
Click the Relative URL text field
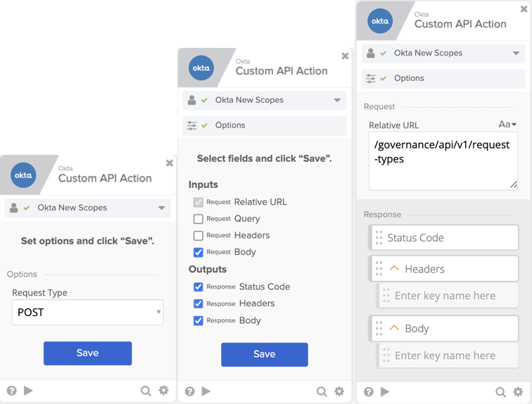click(443, 160)
